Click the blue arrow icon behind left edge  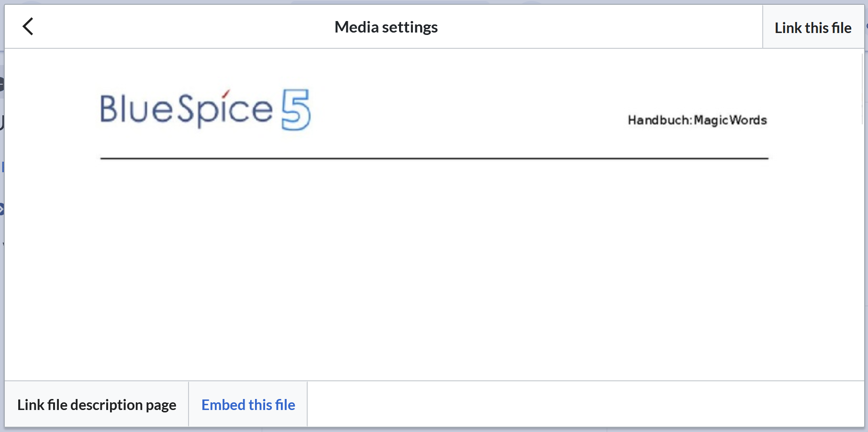2,209
